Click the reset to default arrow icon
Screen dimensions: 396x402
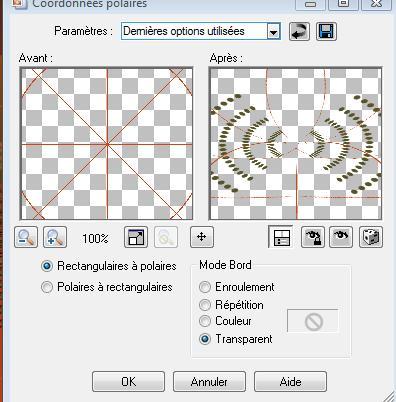click(299, 32)
